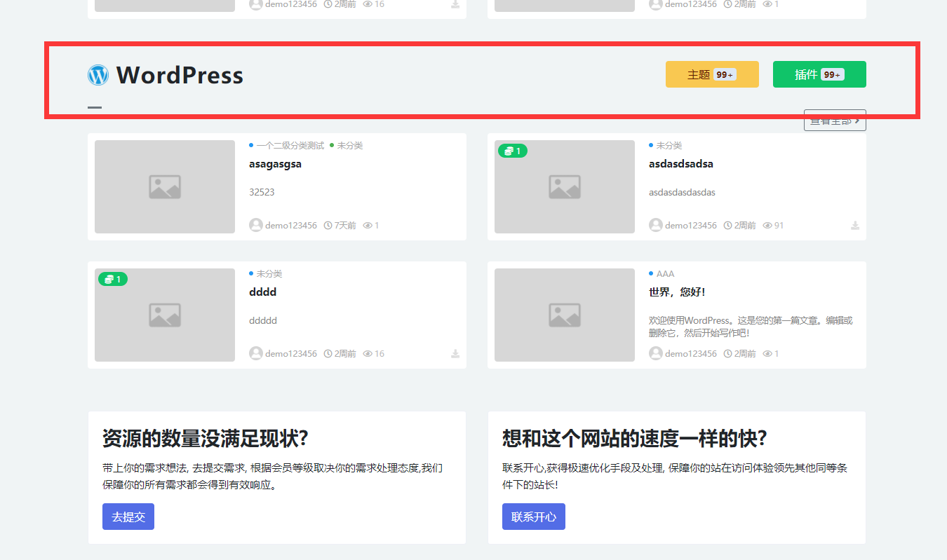
Task: Click the avatar icon on 世界，您好! card
Action: tap(655, 353)
